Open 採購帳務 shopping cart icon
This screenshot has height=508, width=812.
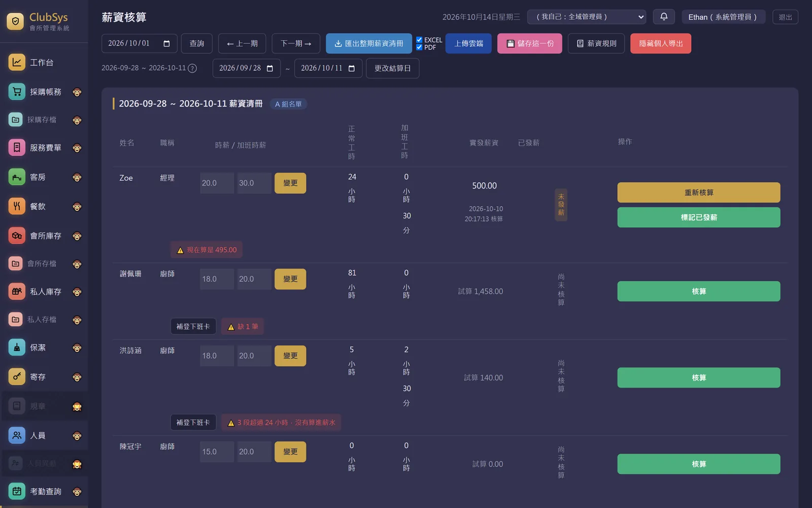tap(17, 91)
